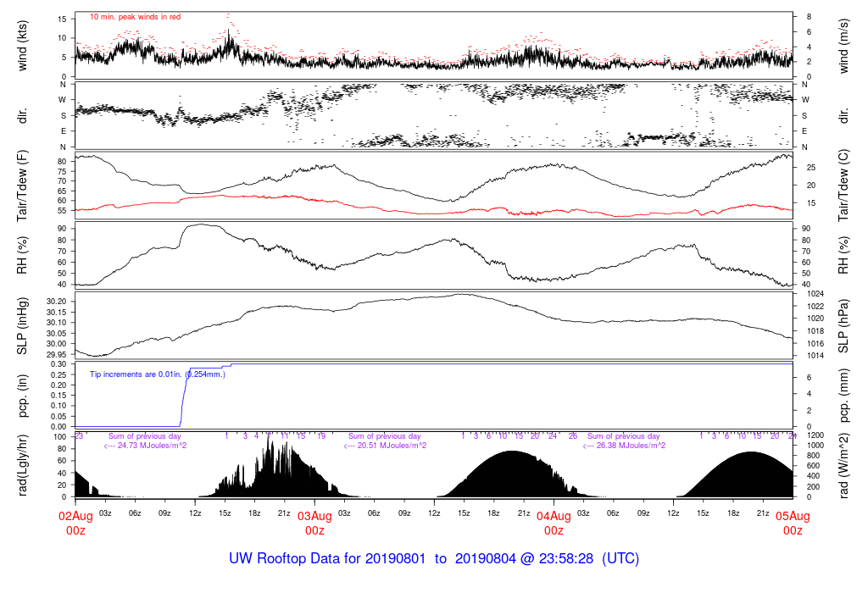Click the "05Aug 00z" date marker
This screenshot has height=593, width=868.
[792, 523]
